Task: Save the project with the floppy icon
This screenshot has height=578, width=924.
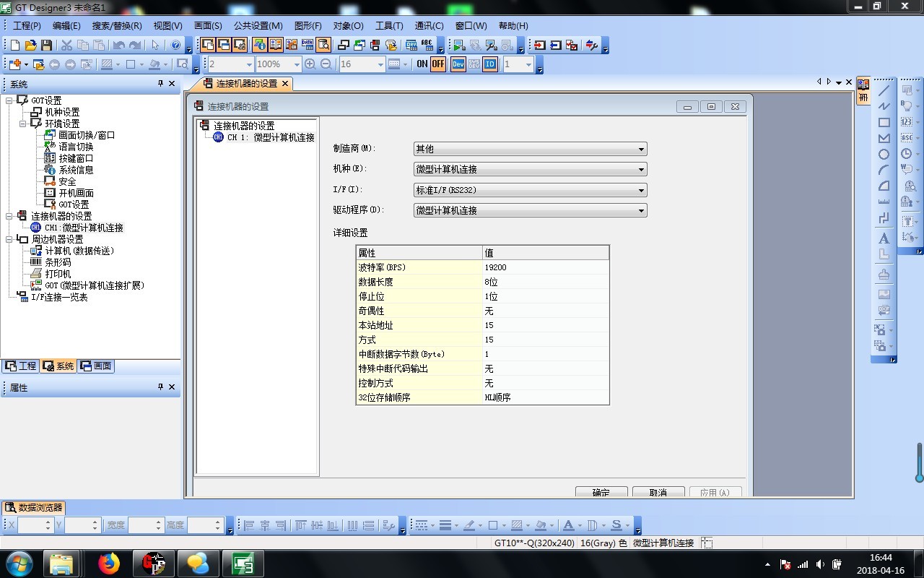Action: [x=46, y=45]
